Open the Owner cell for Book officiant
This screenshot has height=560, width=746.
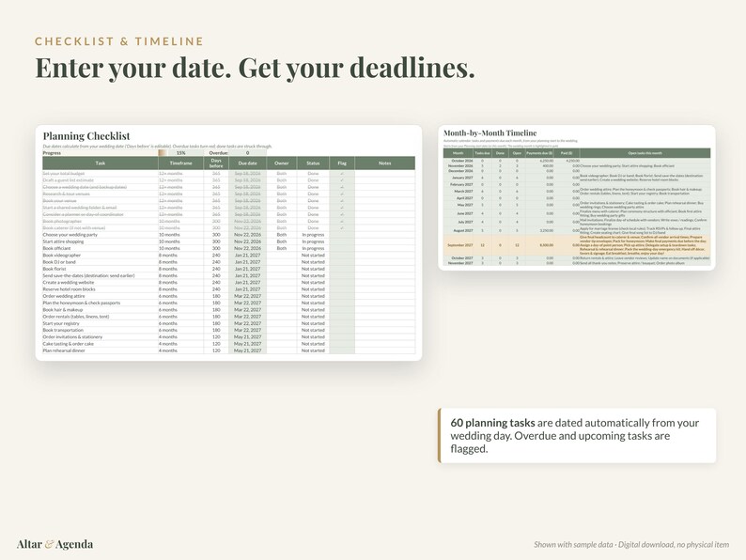point(282,248)
